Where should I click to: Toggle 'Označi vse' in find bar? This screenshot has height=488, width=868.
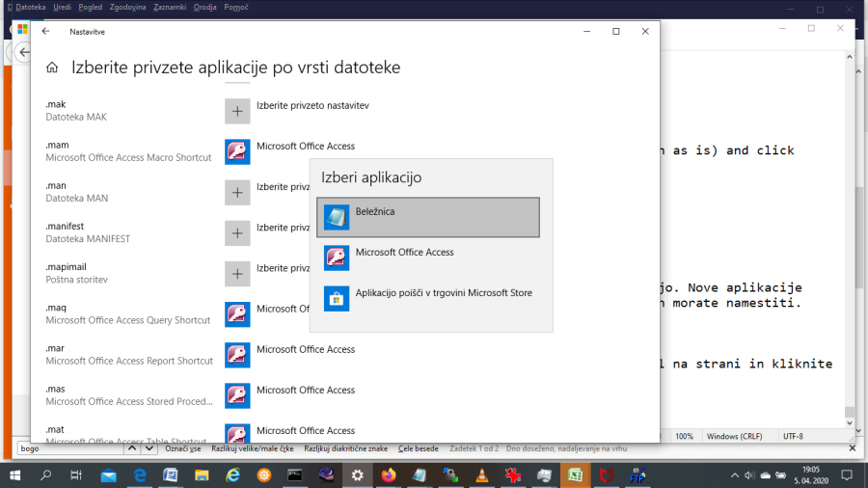tap(182, 448)
